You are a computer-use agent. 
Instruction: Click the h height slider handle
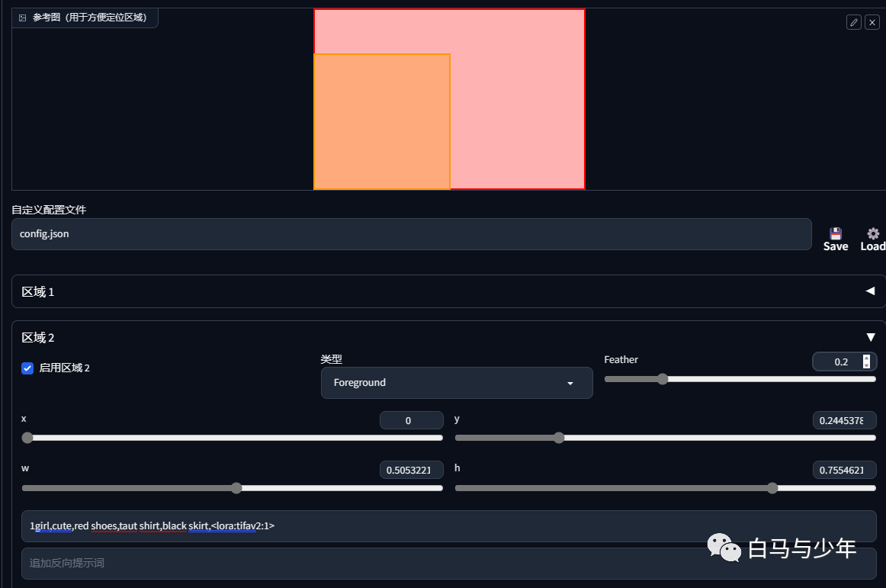(772, 488)
